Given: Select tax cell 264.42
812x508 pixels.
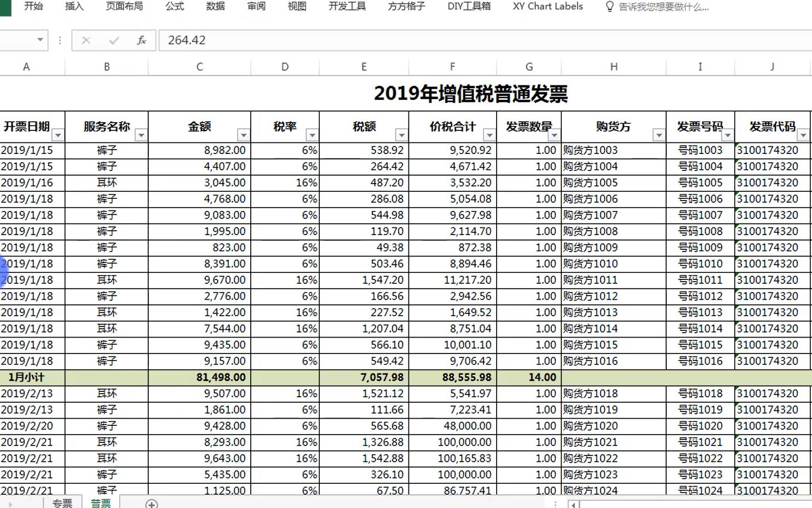Looking at the screenshot, I should click(x=364, y=167).
